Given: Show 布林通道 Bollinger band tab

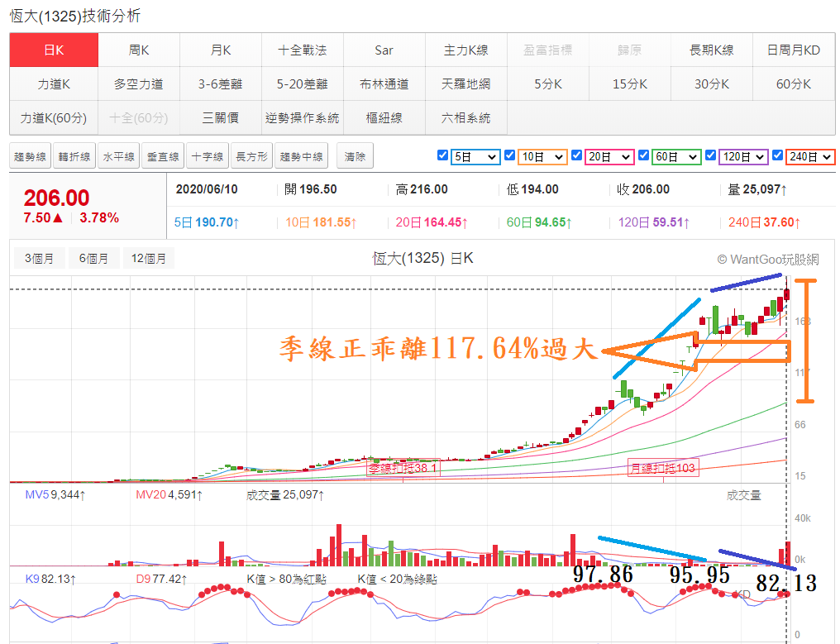Looking at the screenshot, I should tap(384, 84).
